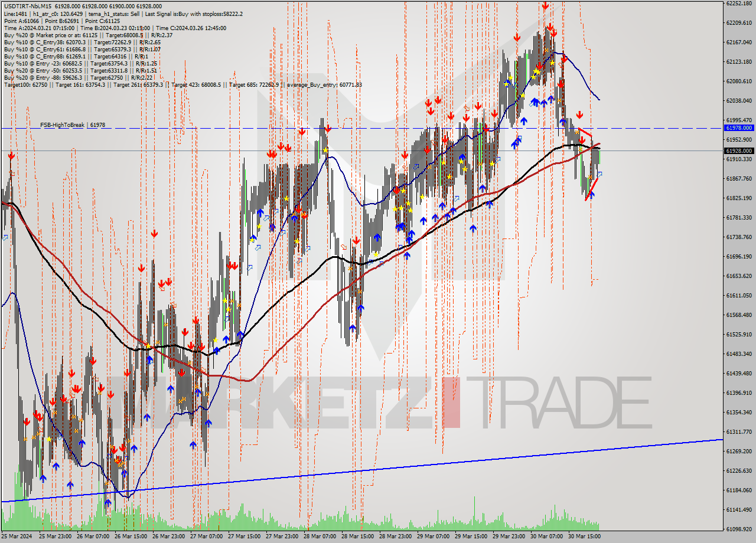This screenshot has height=543, width=756.
Task: Click price axis label 61354.340
Action: coord(739,412)
